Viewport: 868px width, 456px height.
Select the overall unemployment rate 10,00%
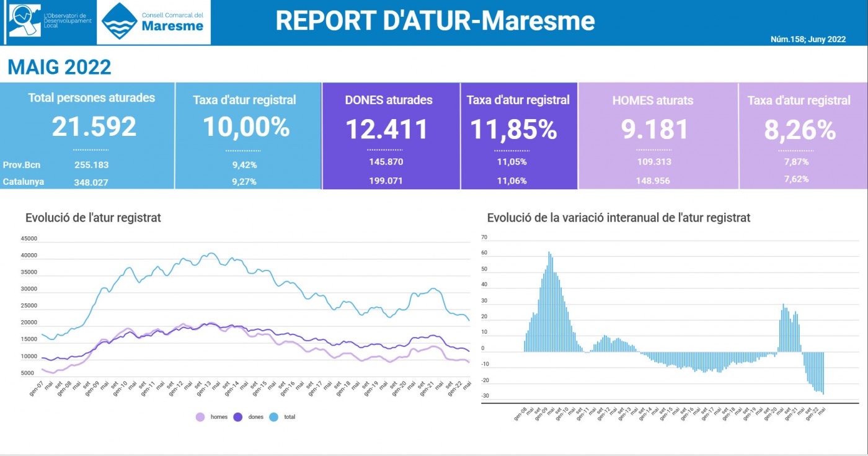pos(246,127)
